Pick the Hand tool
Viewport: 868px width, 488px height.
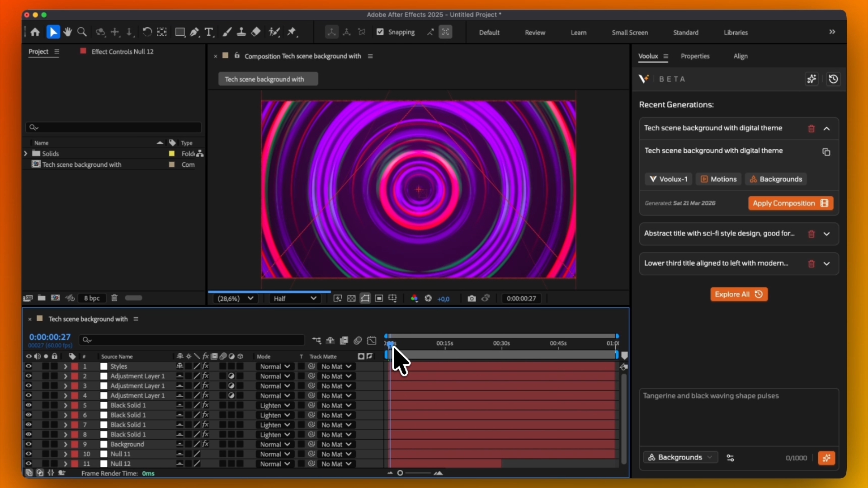[x=67, y=32]
